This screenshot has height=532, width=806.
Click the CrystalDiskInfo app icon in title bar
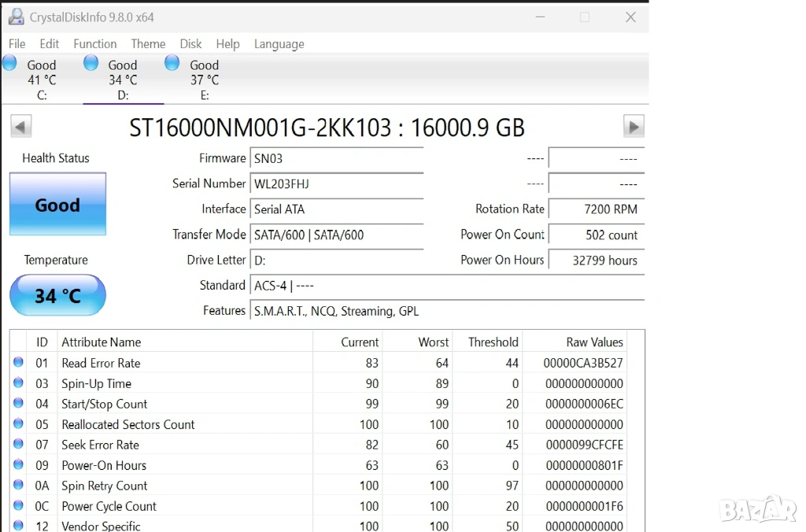(x=16, y=17)
